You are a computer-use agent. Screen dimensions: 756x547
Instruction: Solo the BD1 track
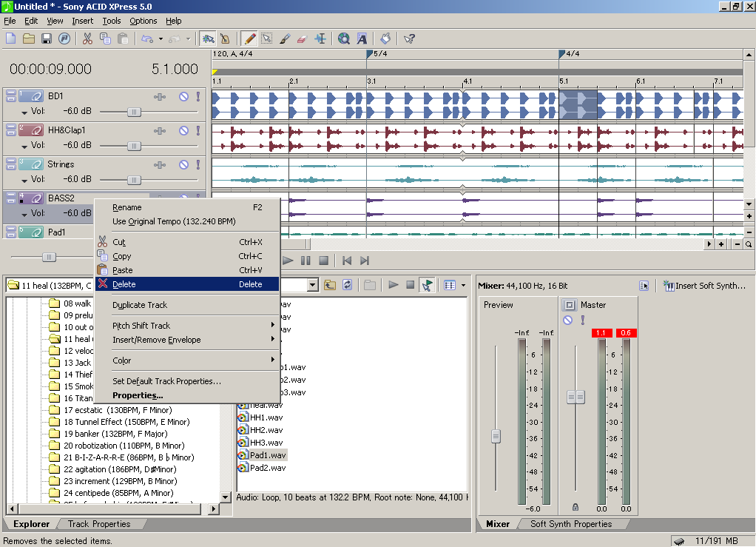coord(198,96)
